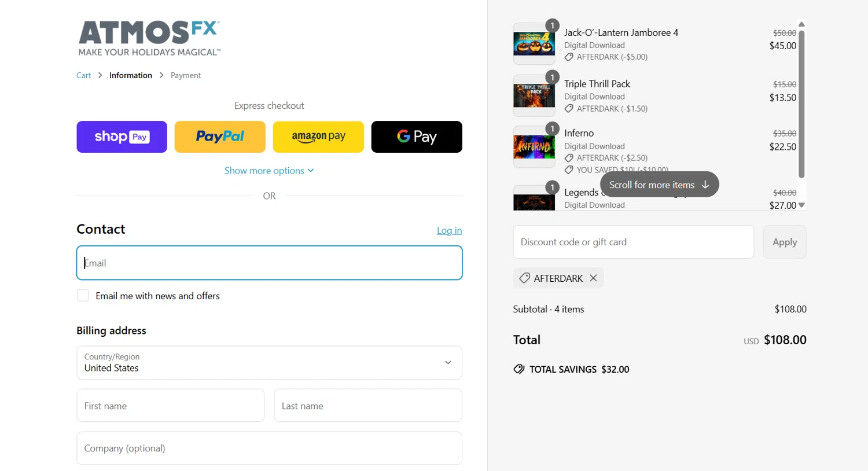Viewport: 868px width, 471px height.
Task: Click discount tag icon under Triple Thrill Pack
Action: point(569,109)
